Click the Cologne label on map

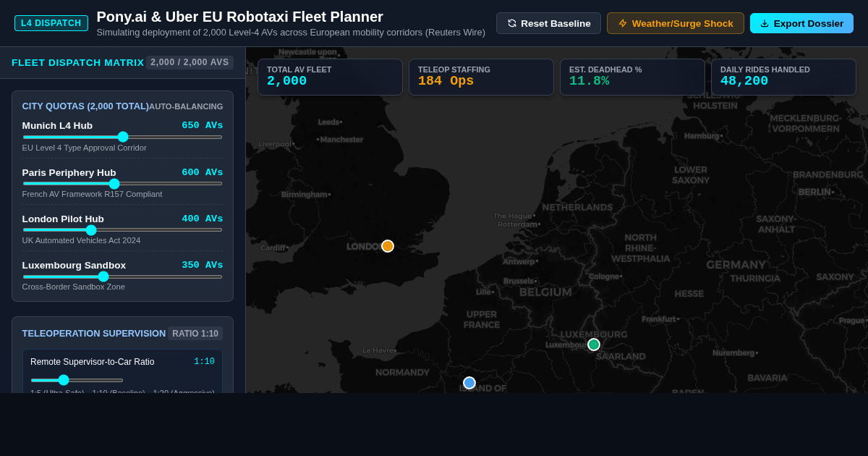click(x=604, y=276)
